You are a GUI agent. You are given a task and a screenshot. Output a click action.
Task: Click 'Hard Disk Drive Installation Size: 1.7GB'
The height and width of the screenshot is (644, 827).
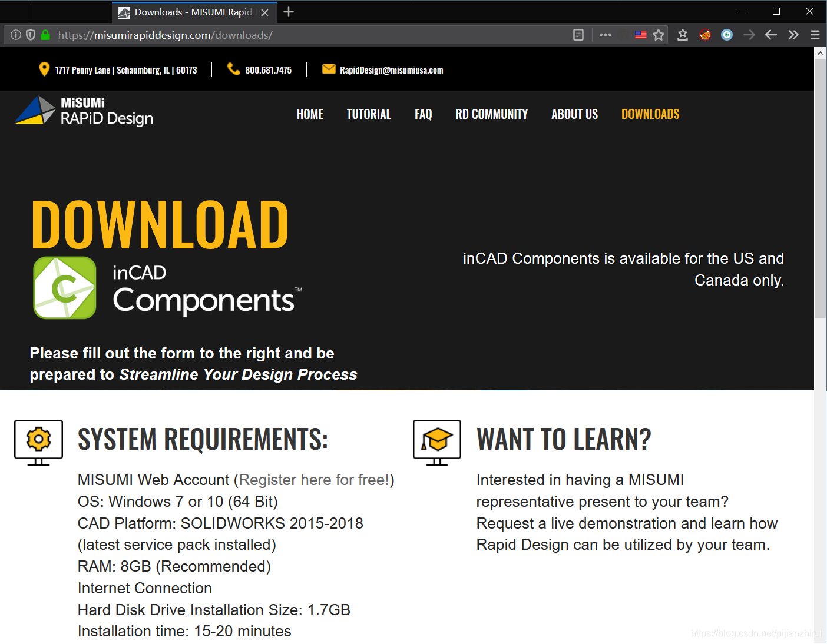[214, 610]
